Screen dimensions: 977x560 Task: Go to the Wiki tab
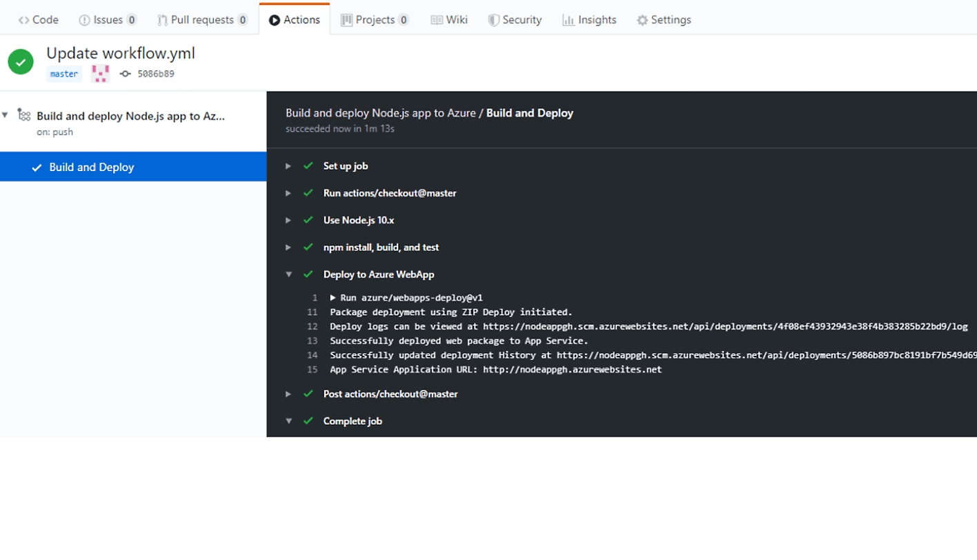(x=449, y=20)
